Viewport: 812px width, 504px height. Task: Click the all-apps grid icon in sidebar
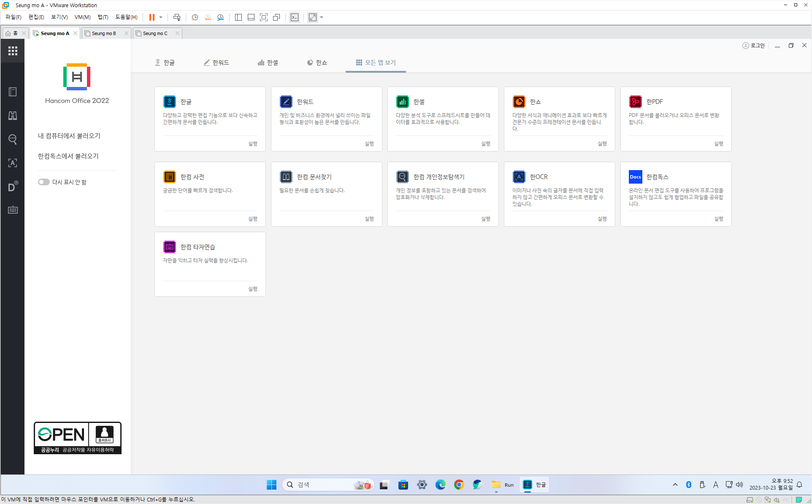pyautogui.click(x=13, y=51)
